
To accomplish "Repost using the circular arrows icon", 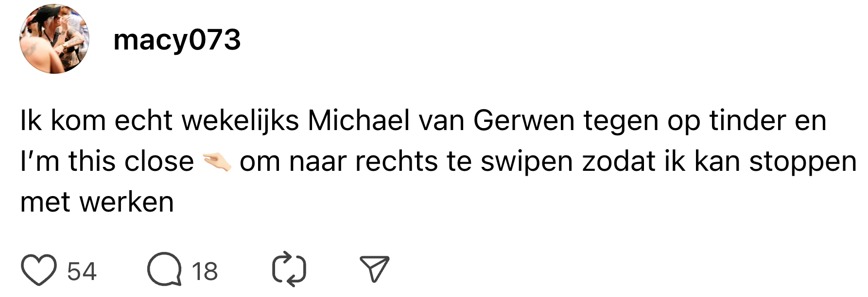I will (x=289, y=269).
